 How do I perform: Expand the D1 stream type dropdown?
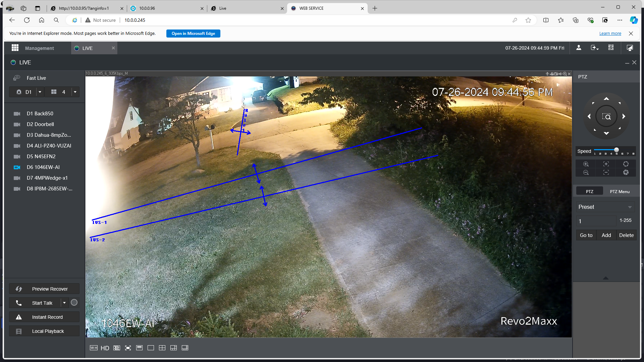pos(40,92)
